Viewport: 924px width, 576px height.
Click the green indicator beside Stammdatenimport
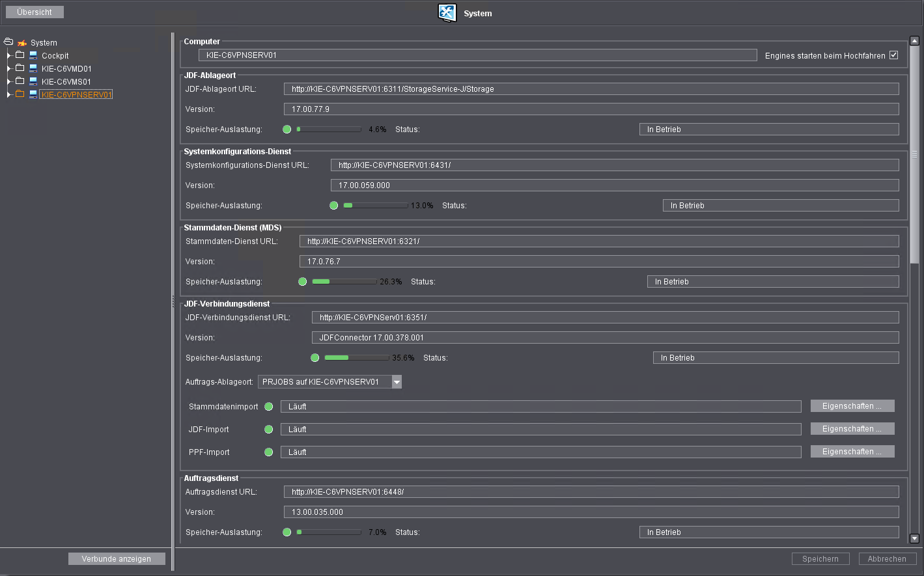click(269, 407)
